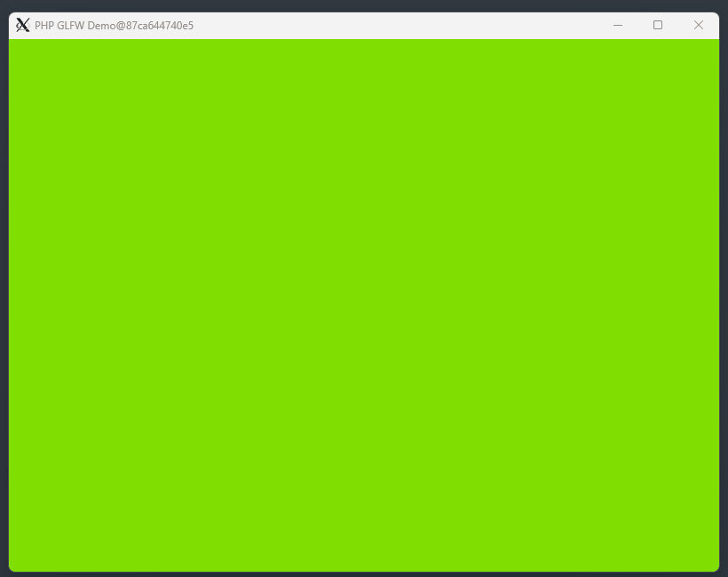
Task: Click the green canvas's bottom-left corner
Action: pyautogui.click(x=12, y=567)
